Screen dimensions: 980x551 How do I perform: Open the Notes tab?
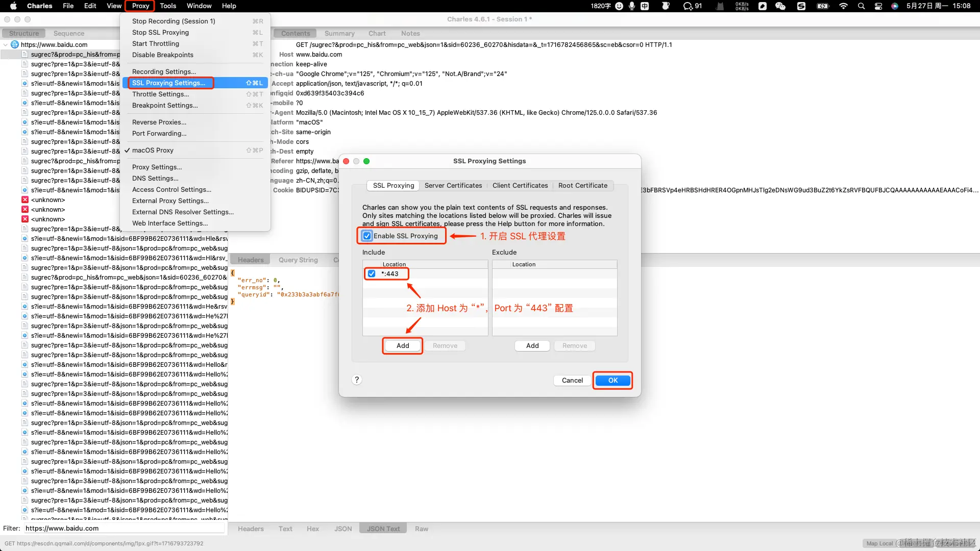point(410,34)
